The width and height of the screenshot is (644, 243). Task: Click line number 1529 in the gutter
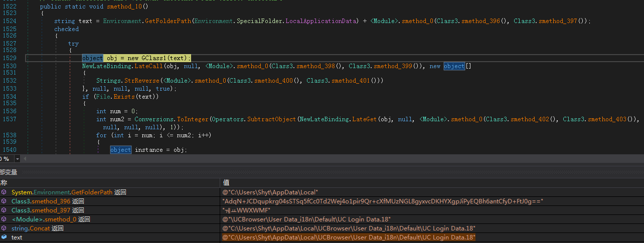tap(9, 58)
